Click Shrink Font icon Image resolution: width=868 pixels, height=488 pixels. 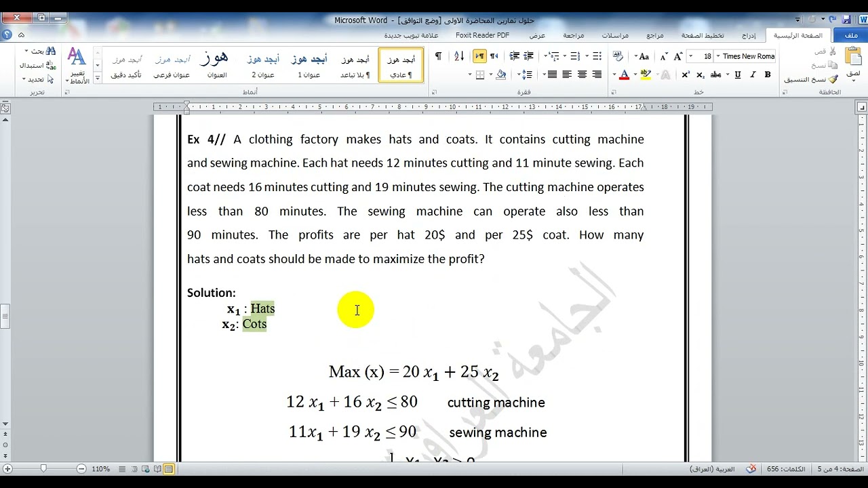664,56
